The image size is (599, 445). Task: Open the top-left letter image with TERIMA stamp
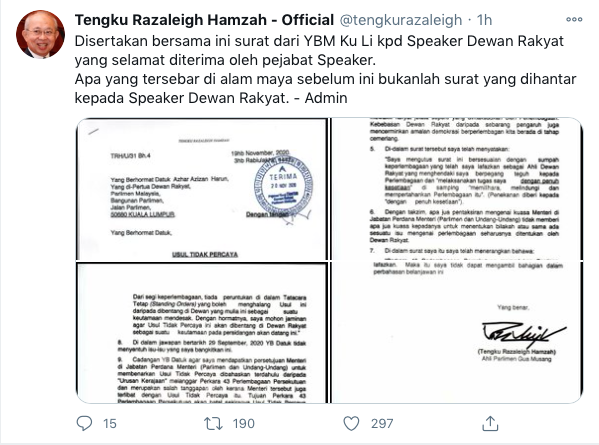pyautogui.click(x=202, y=189)
